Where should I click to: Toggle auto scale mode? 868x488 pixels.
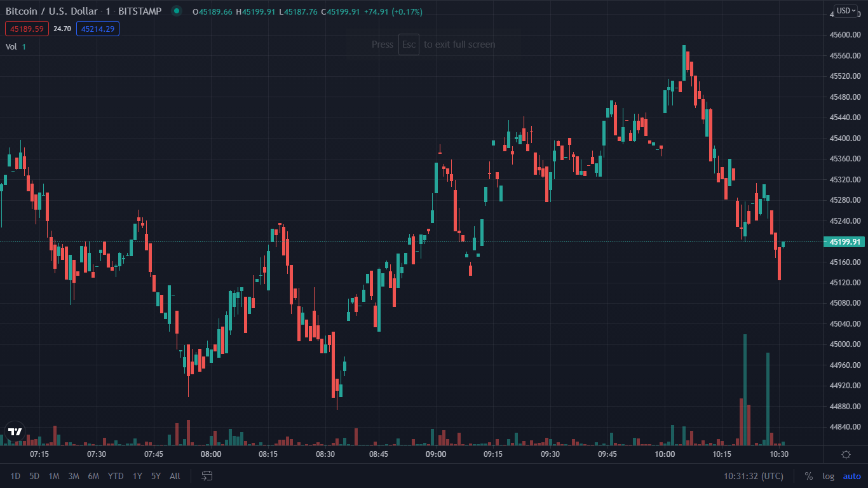pos(851,476)
